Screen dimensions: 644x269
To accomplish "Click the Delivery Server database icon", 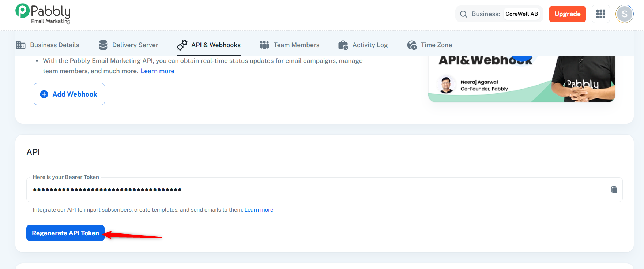I will click(x=103, y=45).
